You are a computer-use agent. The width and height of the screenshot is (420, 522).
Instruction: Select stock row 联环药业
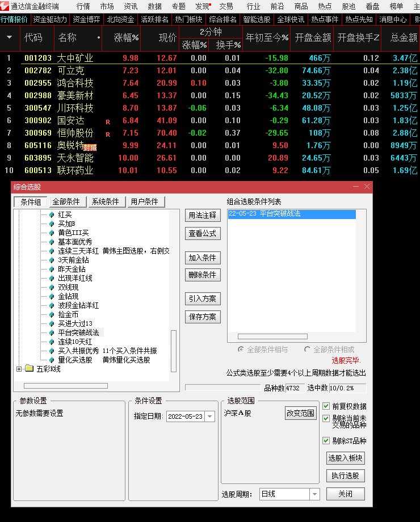[x=210, y=170]
